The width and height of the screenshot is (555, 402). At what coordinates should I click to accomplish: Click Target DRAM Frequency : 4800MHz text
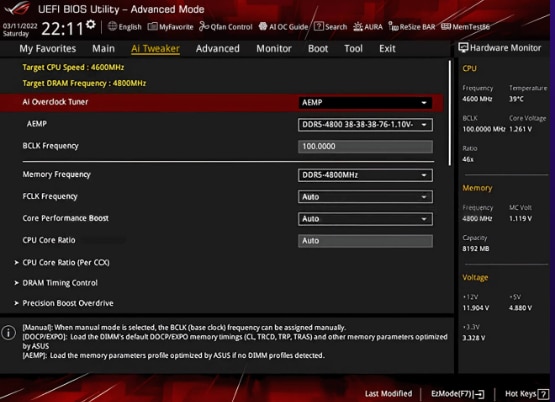[84, 83]
